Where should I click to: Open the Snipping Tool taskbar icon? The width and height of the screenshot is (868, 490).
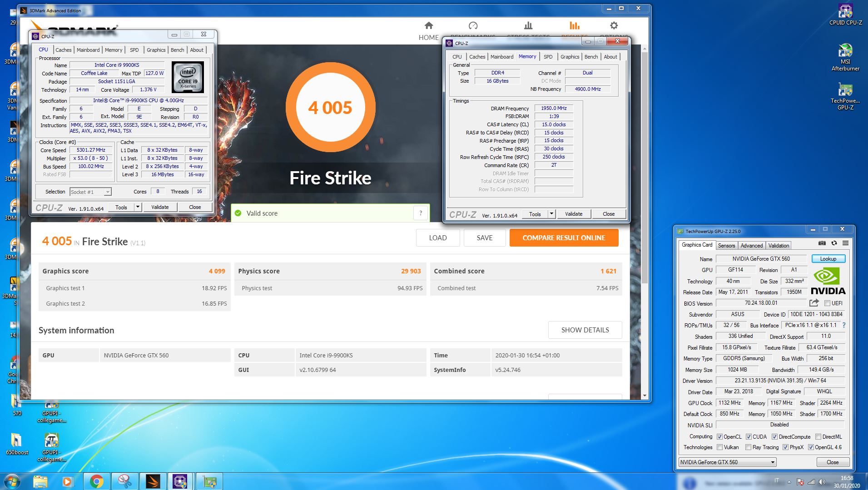tap(124, 481)
